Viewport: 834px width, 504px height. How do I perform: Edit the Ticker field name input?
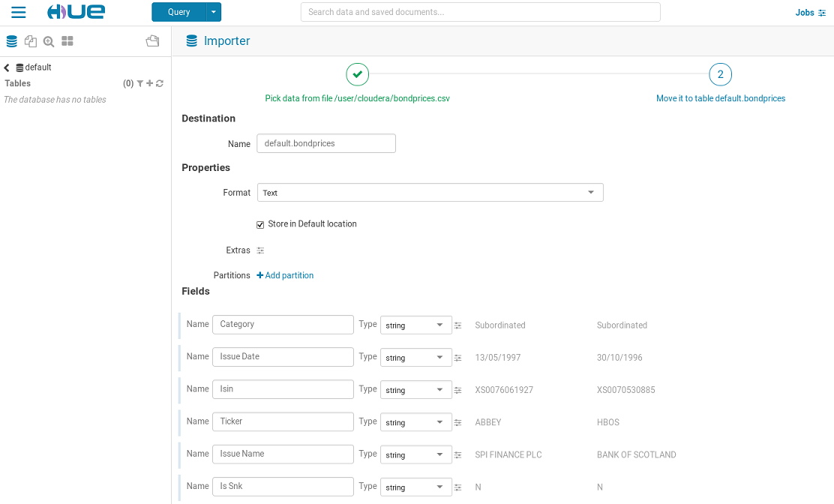pos(283,422)
